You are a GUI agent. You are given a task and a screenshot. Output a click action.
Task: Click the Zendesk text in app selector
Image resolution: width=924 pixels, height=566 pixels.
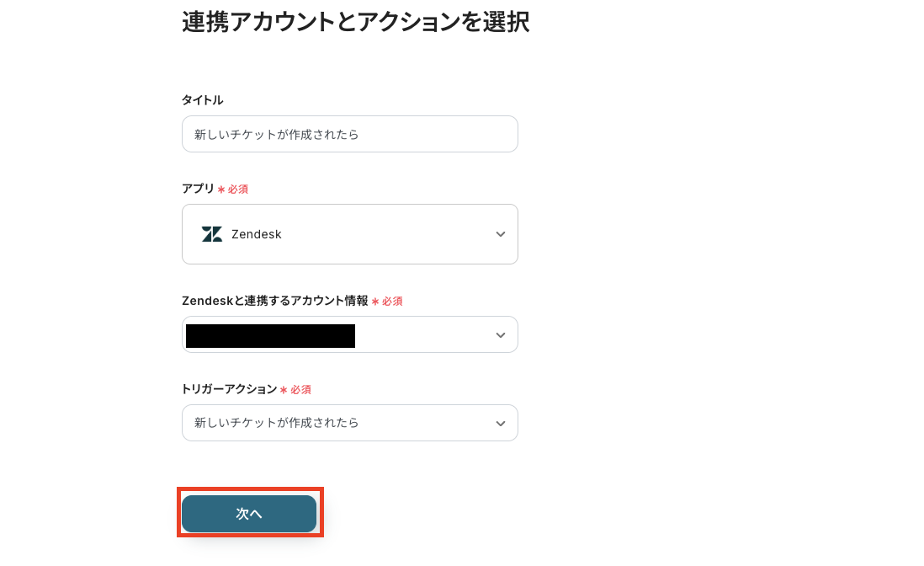(x=257, y=234)
